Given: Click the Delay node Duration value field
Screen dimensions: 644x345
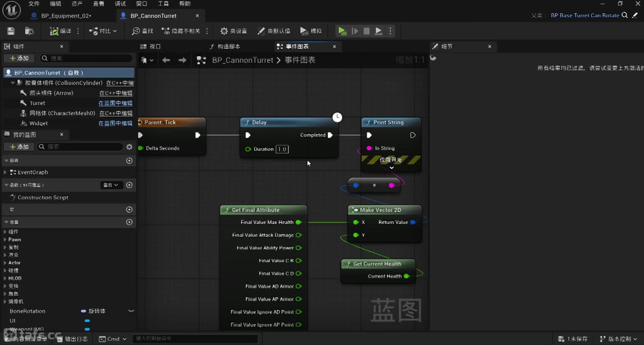Looking at the screenshot, I should tap(282, 149).
